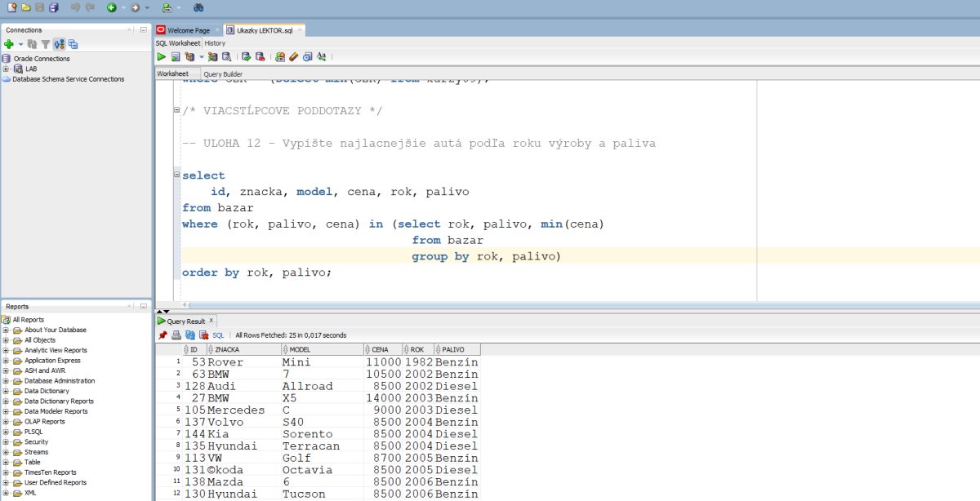Open dropdown next to Back arrow
This screenshot has height=501, width=980.
[x=123, y=7]
